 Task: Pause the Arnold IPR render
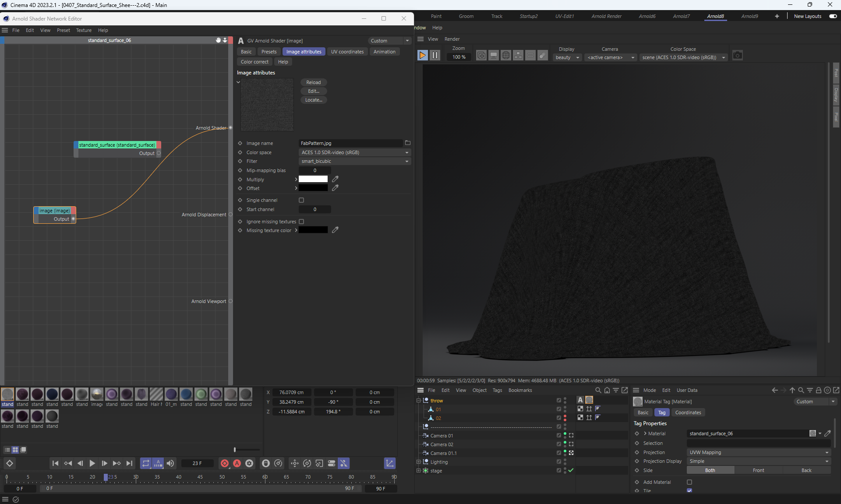435,56
